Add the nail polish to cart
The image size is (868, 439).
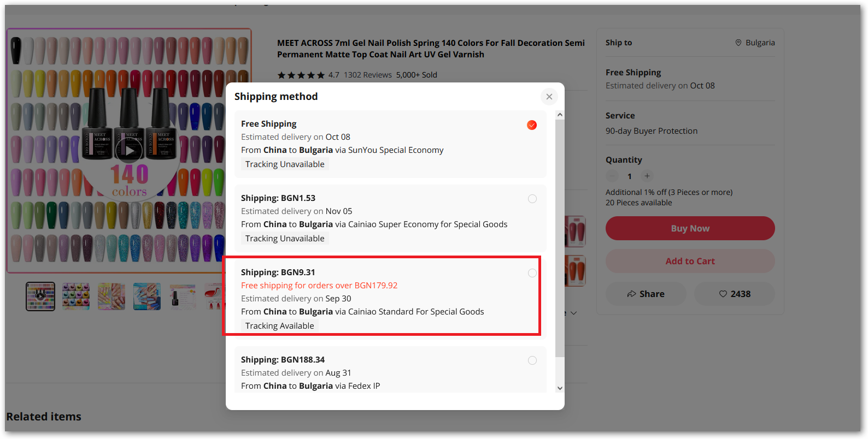point(690,261)
